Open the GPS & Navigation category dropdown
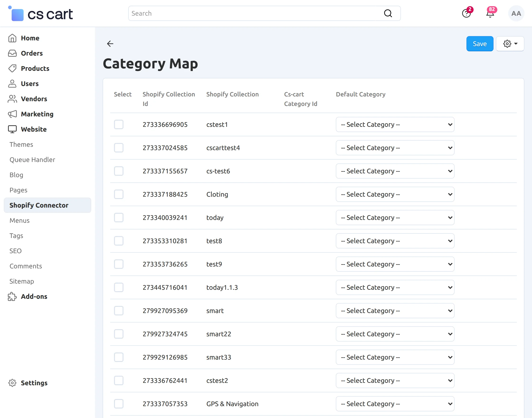The width and height of the screenshot is (532, 418). point(395,404)
